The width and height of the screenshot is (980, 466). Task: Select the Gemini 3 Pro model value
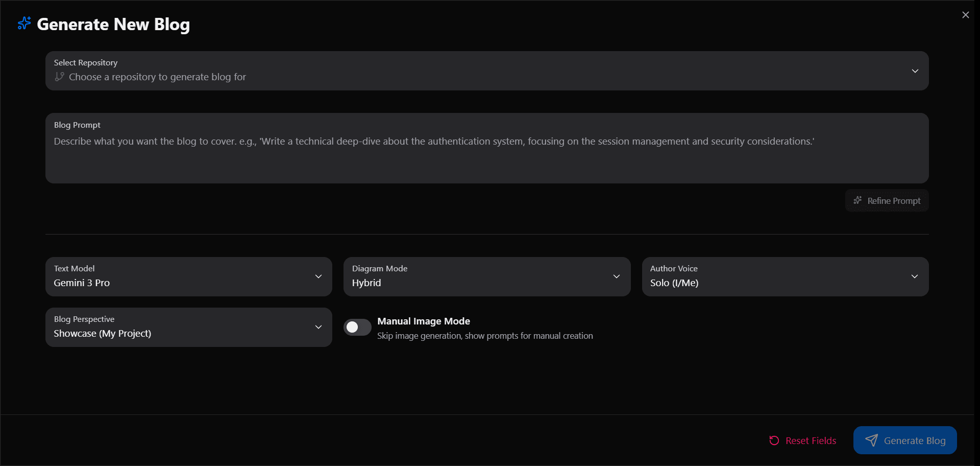tap(82, 283)
